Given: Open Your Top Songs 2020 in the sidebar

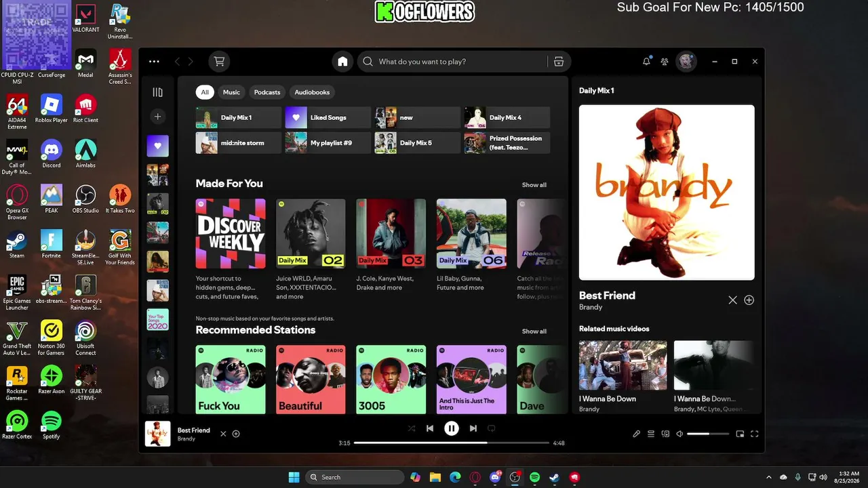Looking at the screenshot, I should coord(158,320).
